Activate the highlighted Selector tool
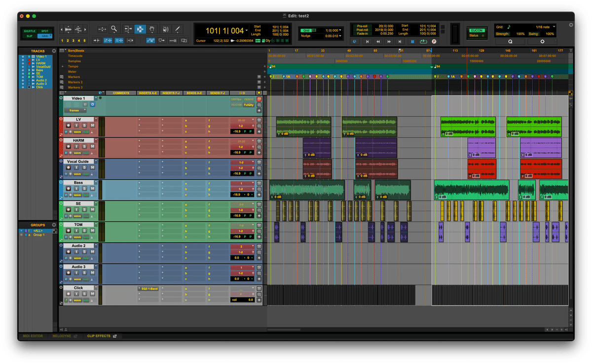This screenshot has width=592, height=364. pyautogui.click(x=140, y=29)
